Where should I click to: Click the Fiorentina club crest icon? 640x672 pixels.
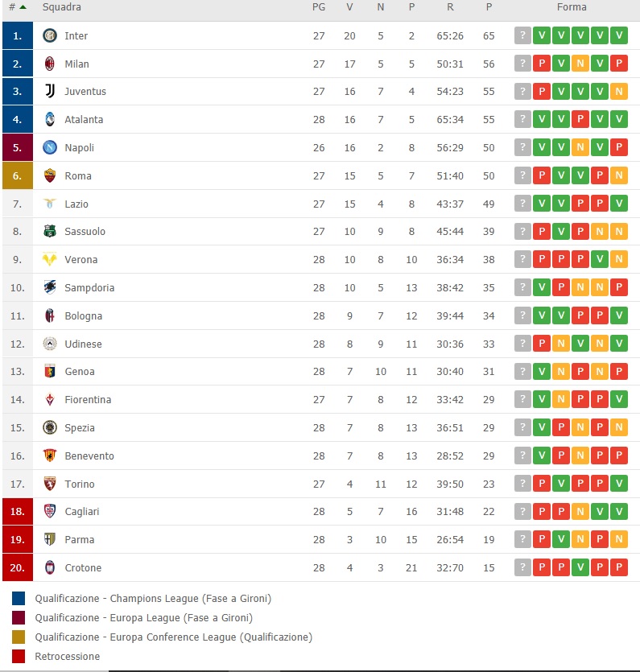point(50,400)
